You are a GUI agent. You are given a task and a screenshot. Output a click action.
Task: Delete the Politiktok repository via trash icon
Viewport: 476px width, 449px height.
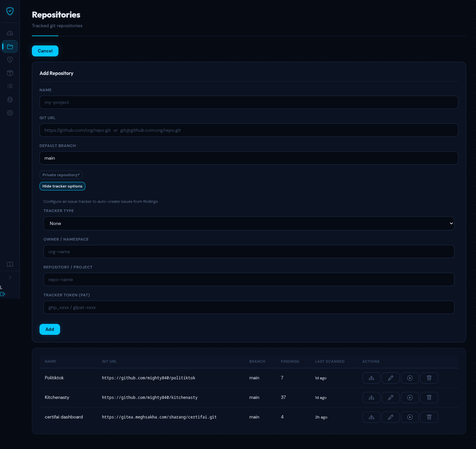click(429, 378)
